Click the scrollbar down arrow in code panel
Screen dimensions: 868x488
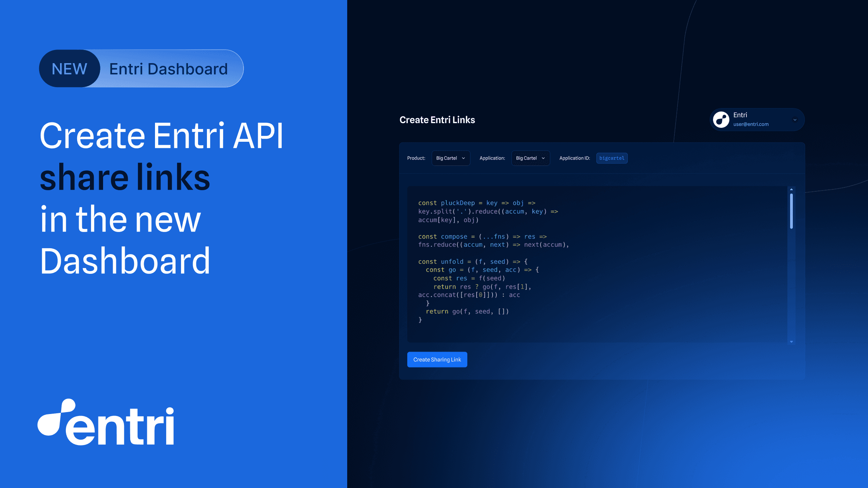click(x=791, y=342)
